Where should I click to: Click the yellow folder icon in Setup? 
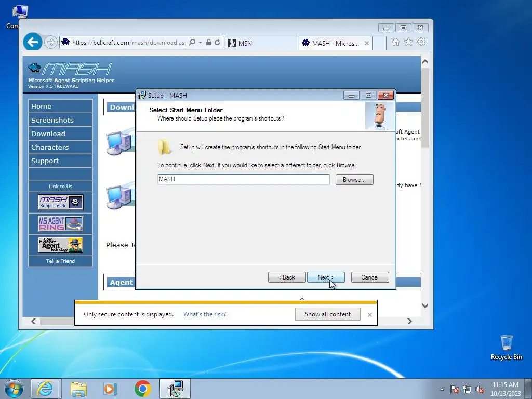click(x=165, y=147)
